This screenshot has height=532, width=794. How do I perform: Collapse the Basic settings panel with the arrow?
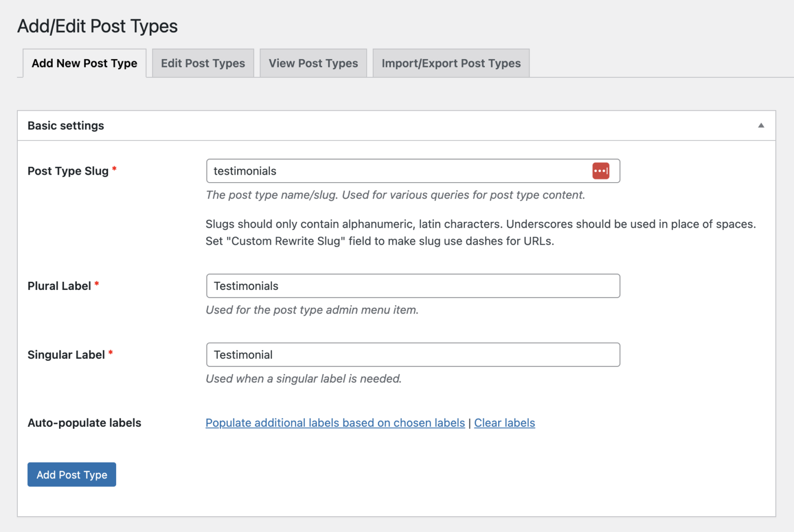[760, 126]
